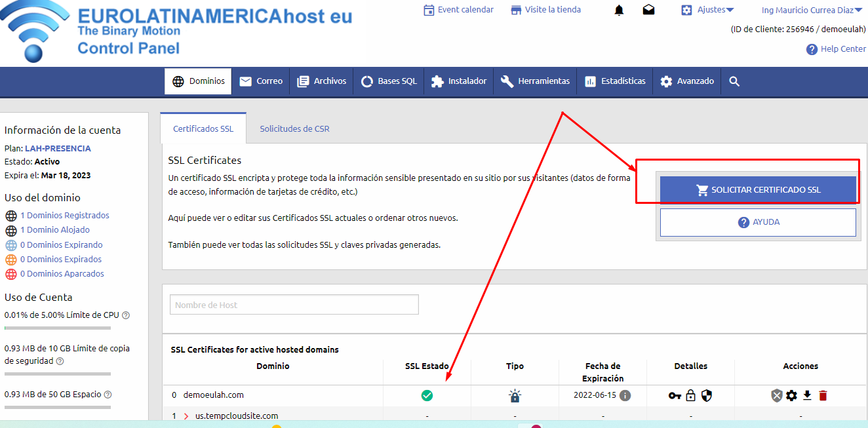Click the search magnifier in navigation bar

pyautogui.click(x=734, y=81)
